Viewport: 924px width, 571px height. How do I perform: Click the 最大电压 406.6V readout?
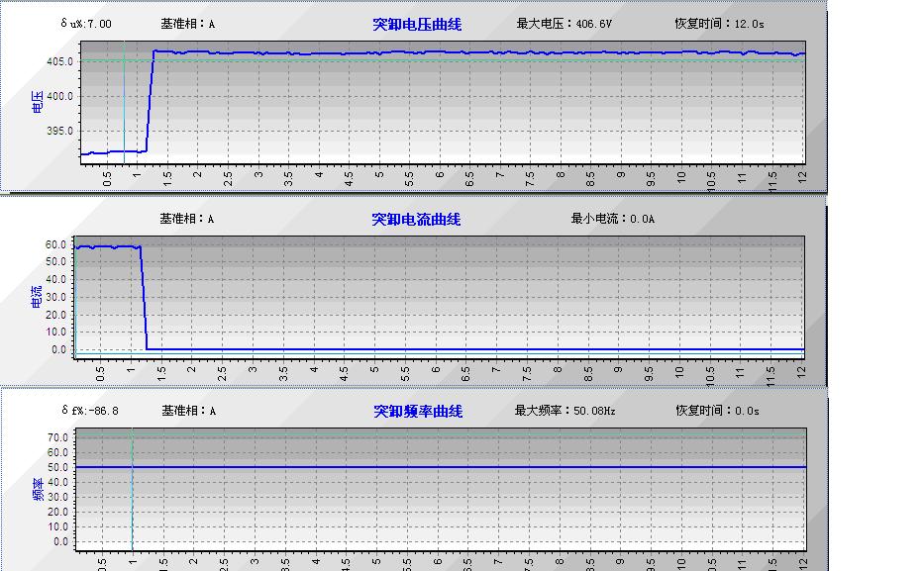(x=565, y=24)
